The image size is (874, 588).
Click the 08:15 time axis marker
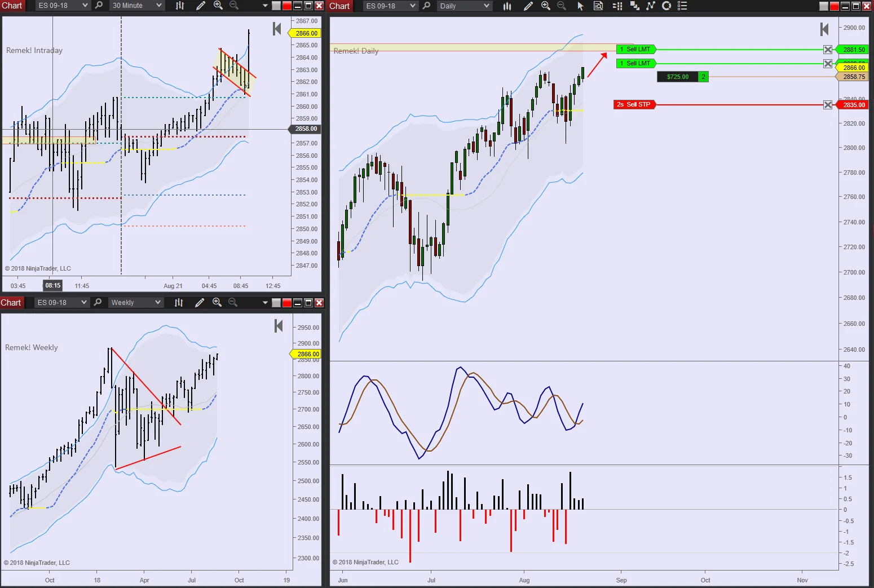(x=53, y=285)
